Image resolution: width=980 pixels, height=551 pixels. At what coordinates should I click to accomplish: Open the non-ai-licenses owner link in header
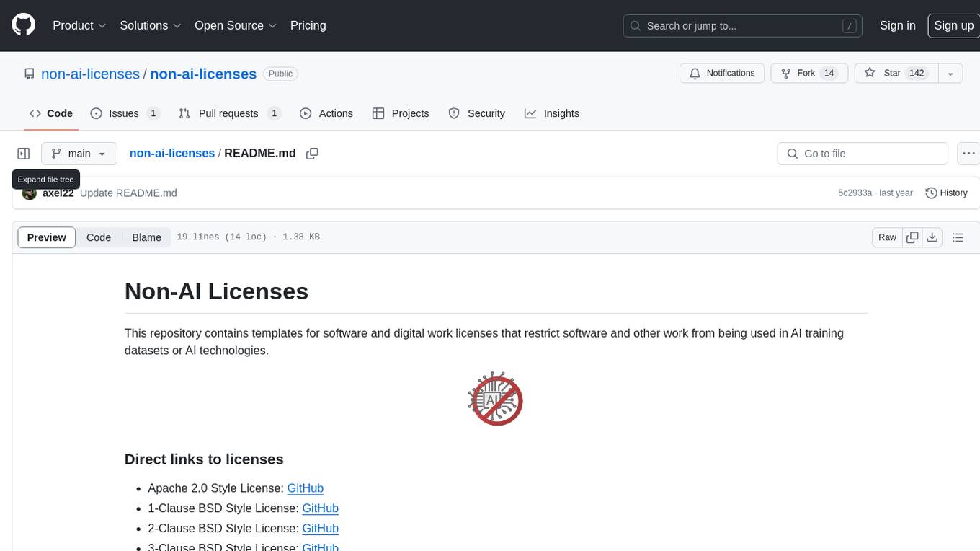[x=90, y=74]
